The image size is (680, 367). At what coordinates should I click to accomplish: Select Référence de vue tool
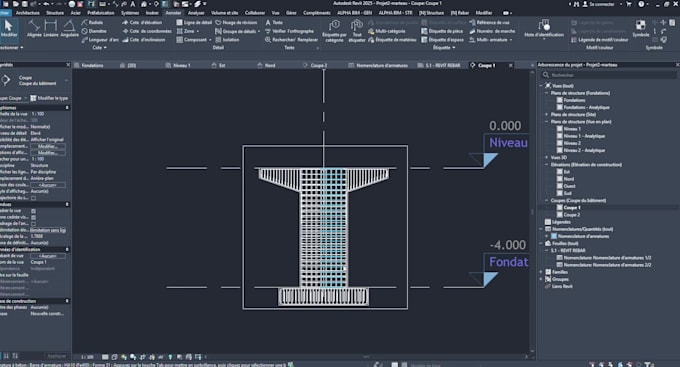[489, 23]
